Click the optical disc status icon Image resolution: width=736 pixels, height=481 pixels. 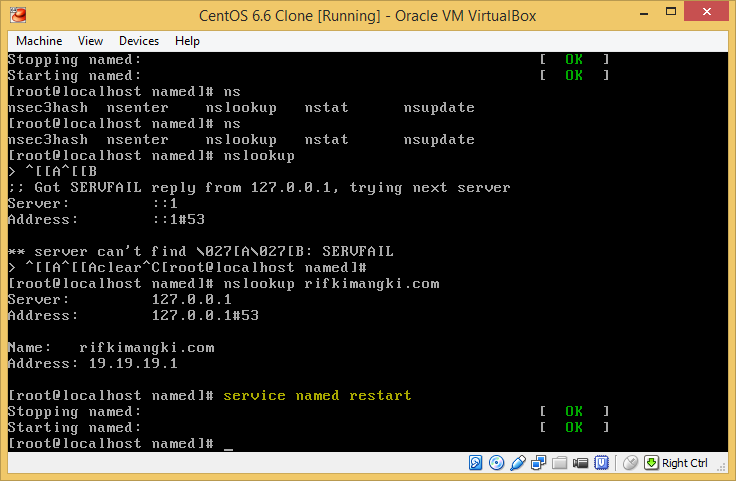[496, 463]
